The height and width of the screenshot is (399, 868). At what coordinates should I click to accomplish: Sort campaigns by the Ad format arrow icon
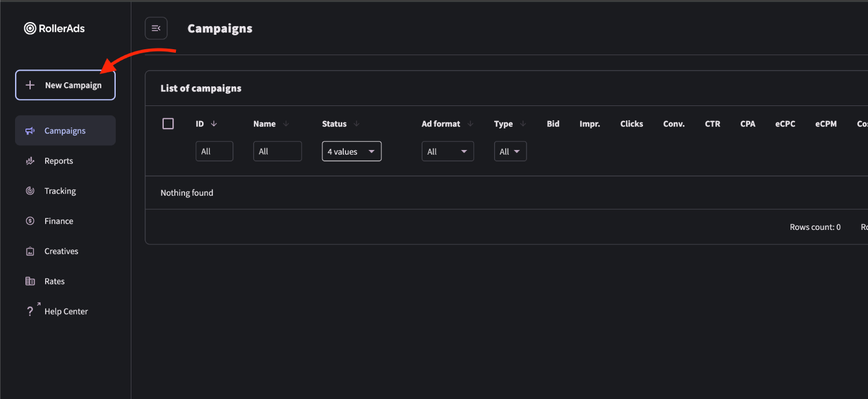(x=470, y=124)
